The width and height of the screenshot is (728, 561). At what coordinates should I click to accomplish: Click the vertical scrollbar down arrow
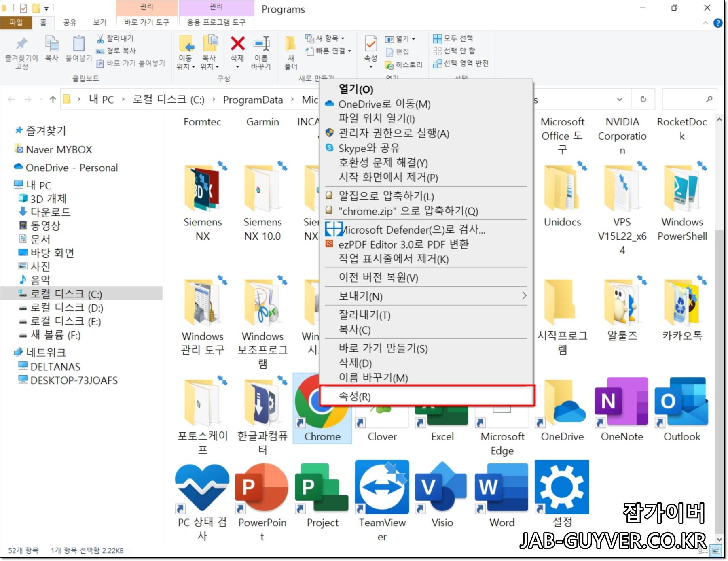pos(719,539)
